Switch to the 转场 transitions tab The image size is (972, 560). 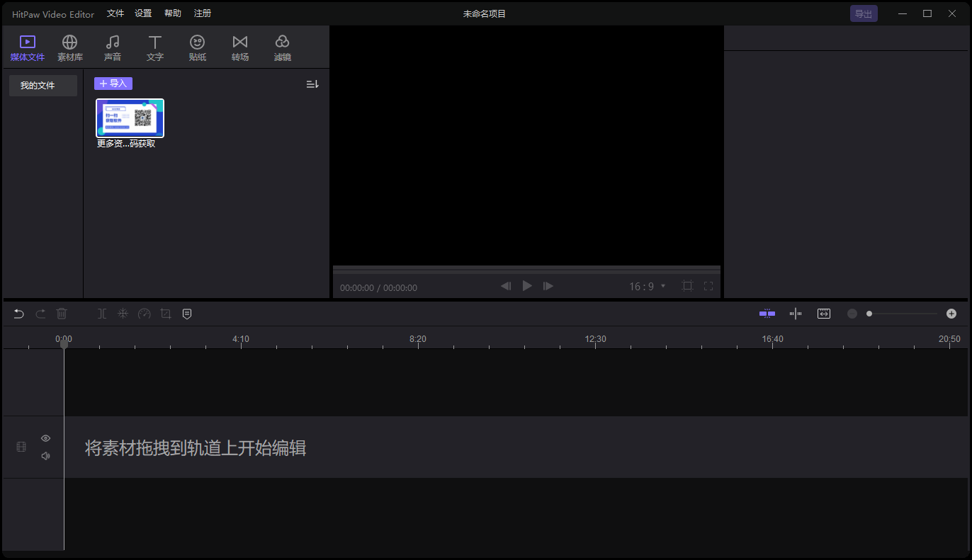pyautogui.click(x=240, y=48)
